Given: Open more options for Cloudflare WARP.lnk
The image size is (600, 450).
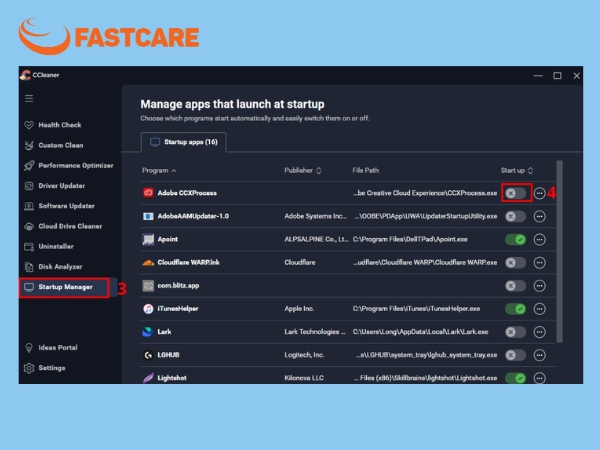Looking at the screenshot, I should coord(540,263).
